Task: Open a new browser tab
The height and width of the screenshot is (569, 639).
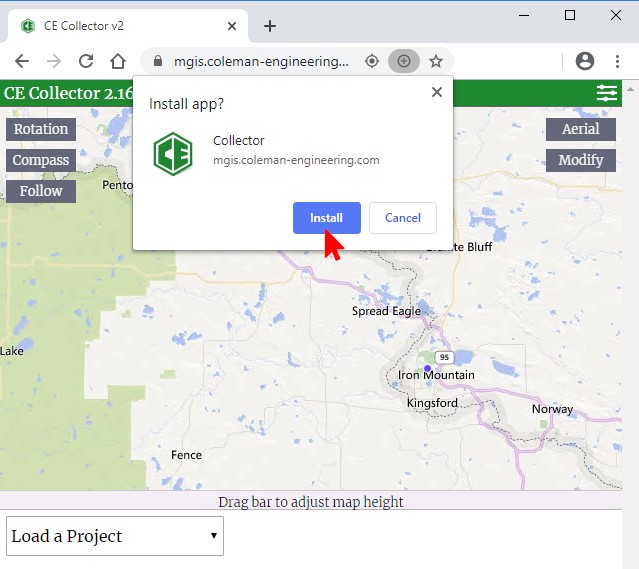Action: pos(269,26)
